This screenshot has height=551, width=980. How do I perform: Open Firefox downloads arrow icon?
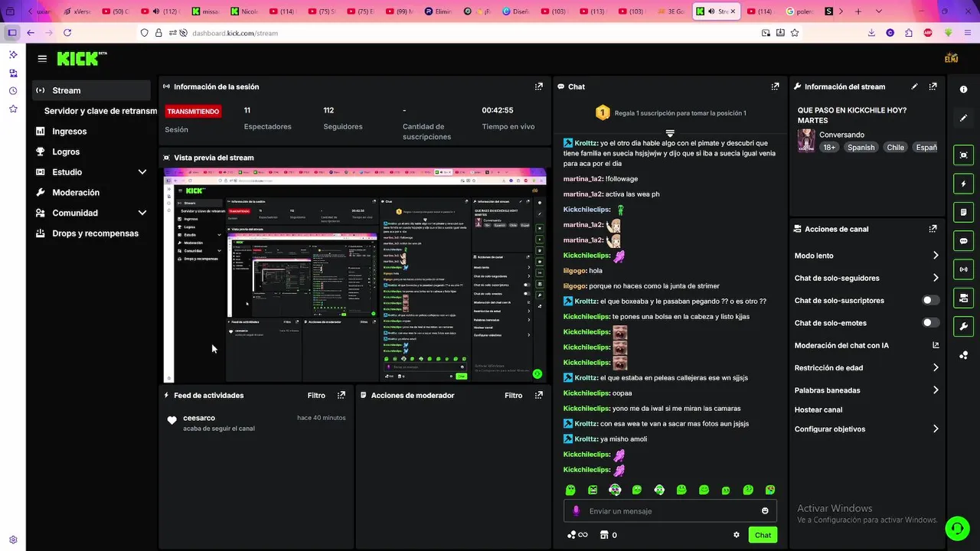coord(871,33)
